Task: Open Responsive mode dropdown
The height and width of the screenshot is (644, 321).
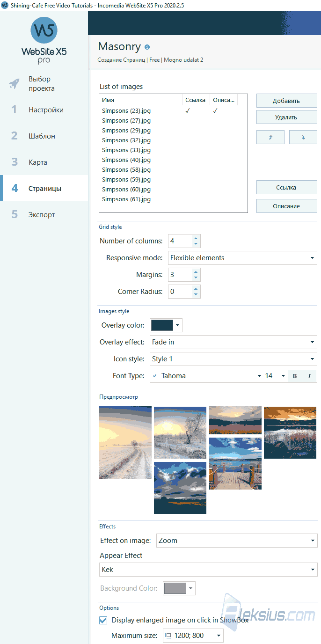Action: 242,258
